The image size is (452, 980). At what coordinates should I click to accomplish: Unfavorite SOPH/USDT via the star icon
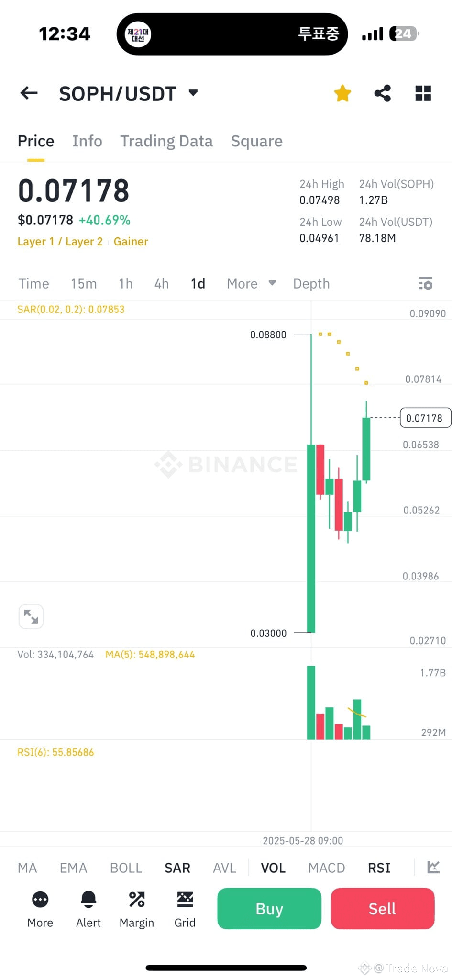pyautogui.click(x=342, y=93)
